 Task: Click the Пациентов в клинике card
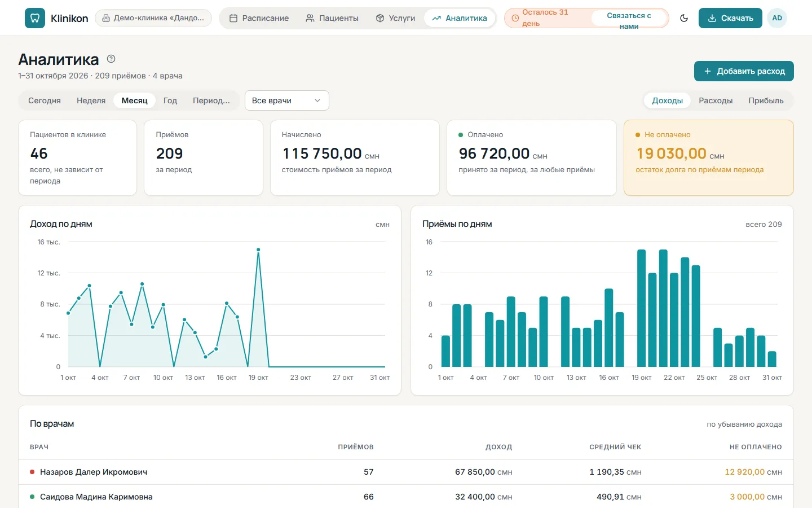pyautogui.click(x=78, y=158)
